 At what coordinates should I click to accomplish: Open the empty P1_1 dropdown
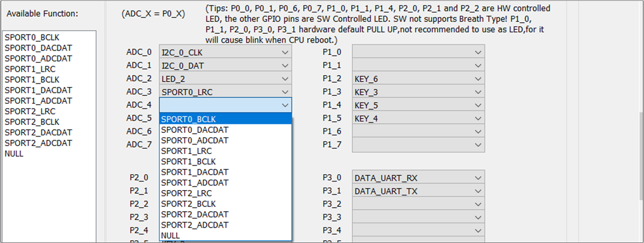click(418, 66)
